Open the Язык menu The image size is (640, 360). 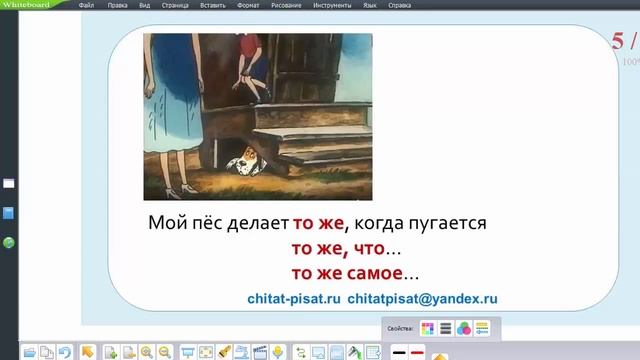(370, 5)
